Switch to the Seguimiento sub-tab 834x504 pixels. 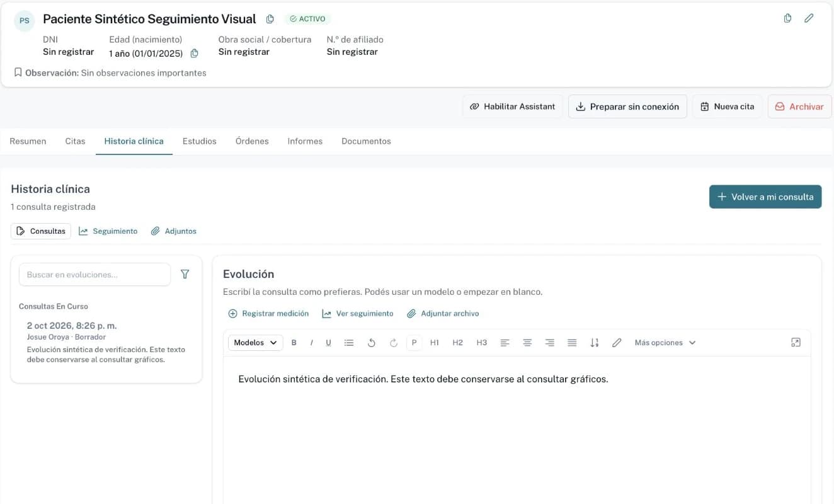pyautogui.click(x=108, y=231)
